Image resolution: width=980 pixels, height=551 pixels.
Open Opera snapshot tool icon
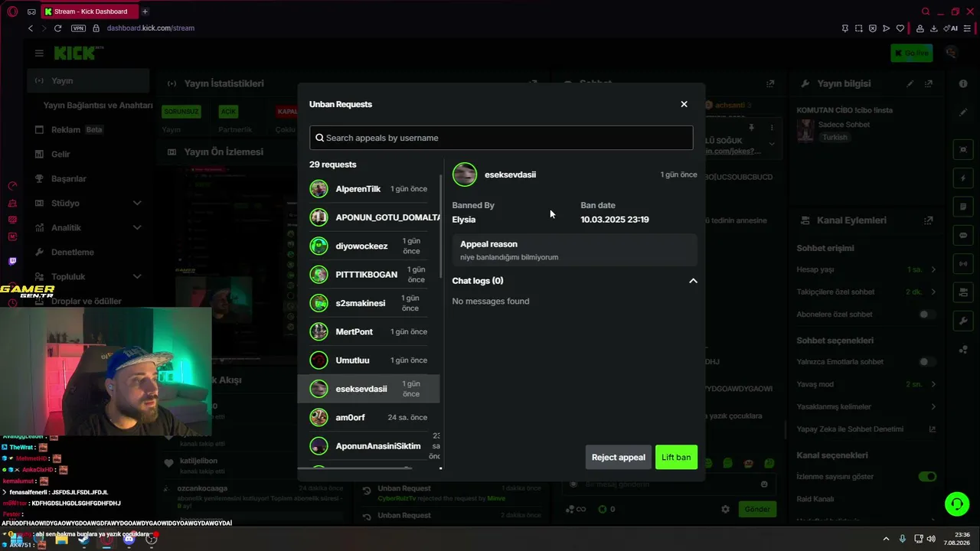858,28
